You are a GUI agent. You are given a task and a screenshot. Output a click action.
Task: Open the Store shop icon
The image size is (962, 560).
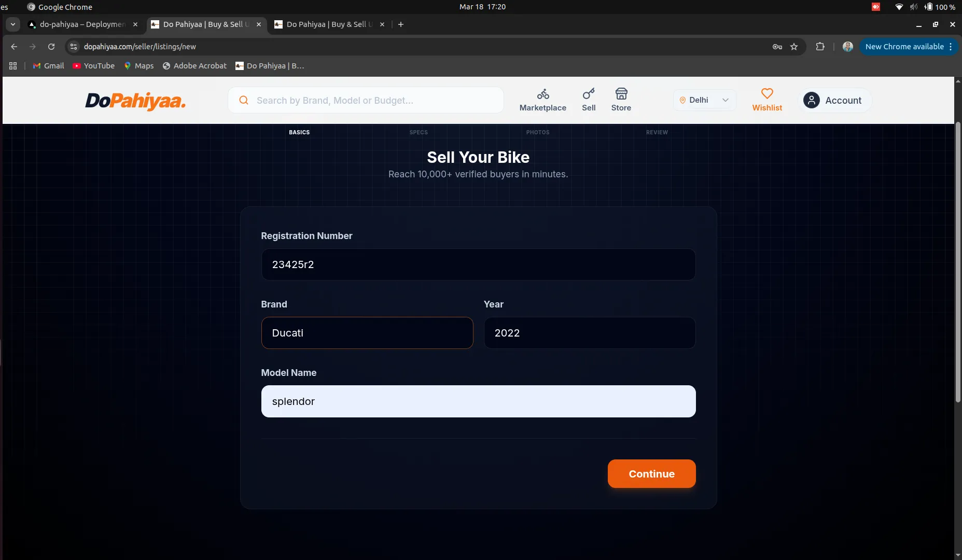point(621,94)
